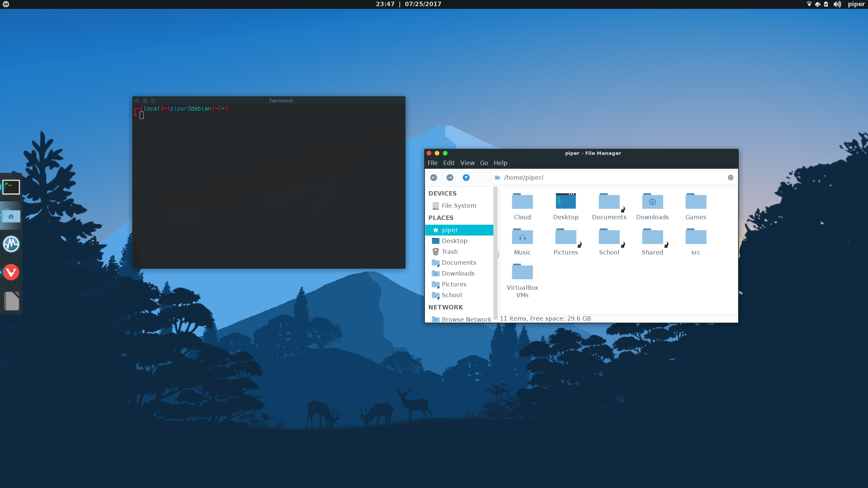Screen dimensions: 868x488
Task: Select Trash in the Places sidebar
Action: [x=450, y=252]
